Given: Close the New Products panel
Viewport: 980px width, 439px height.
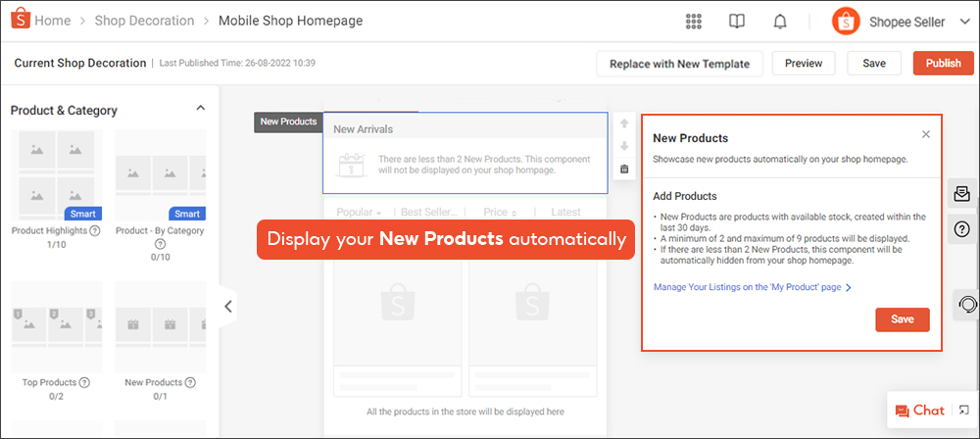Looking at the screenshot, I should (x=926, y=134).
